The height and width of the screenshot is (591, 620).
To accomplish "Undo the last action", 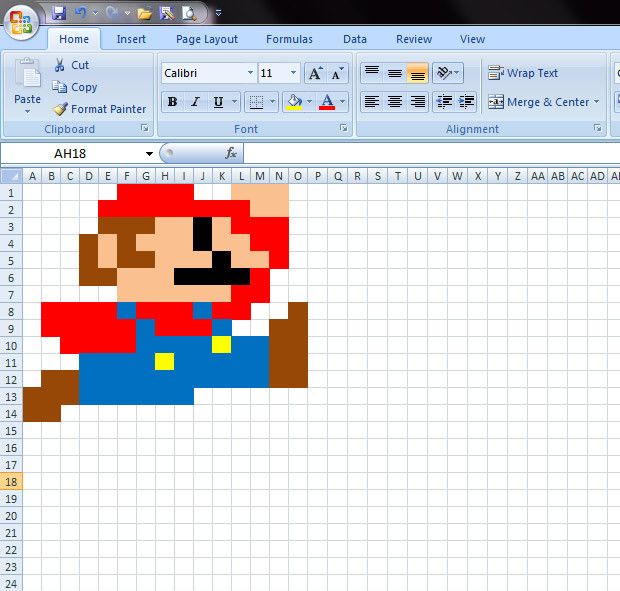I will (x=81, y=13).
